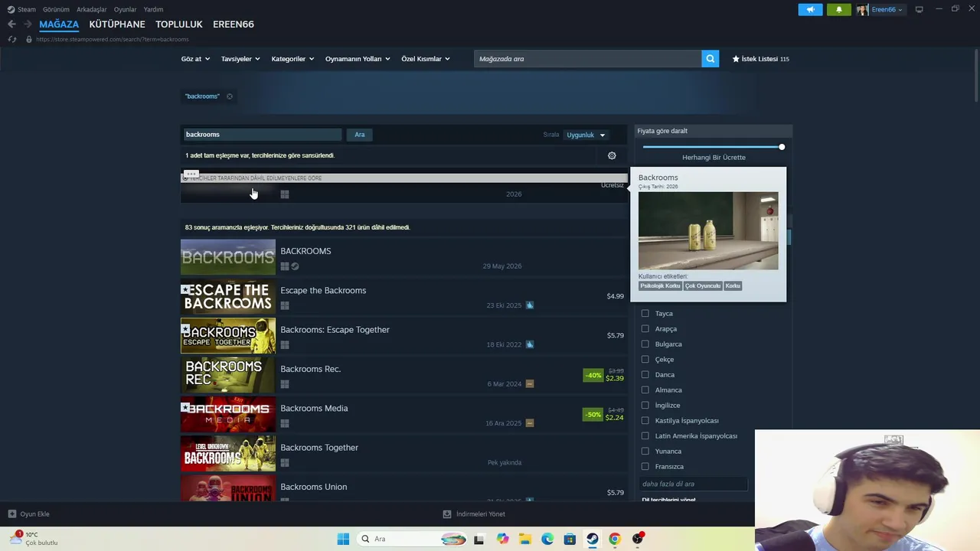Click the weather widget on taskbar

tap(34, 539)
